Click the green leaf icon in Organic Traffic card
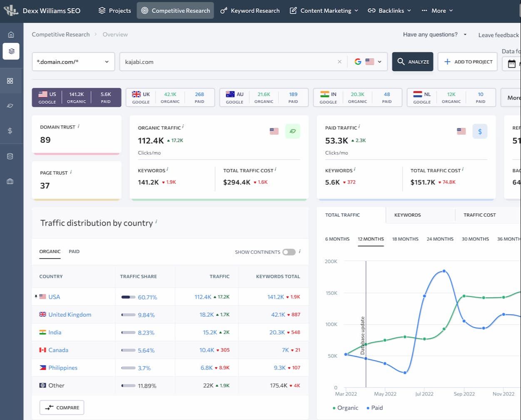 click(293, 131)
